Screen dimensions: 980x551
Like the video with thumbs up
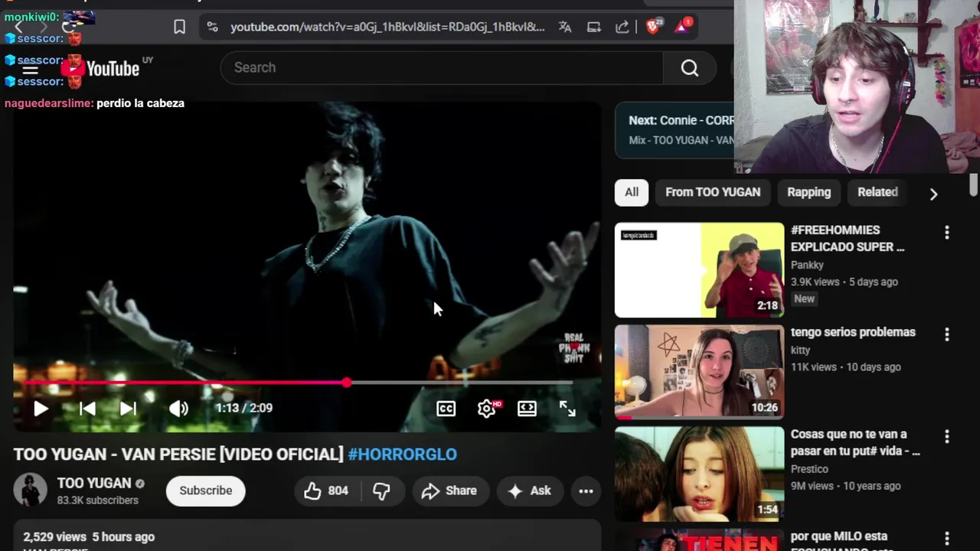(x=325, y=491)
